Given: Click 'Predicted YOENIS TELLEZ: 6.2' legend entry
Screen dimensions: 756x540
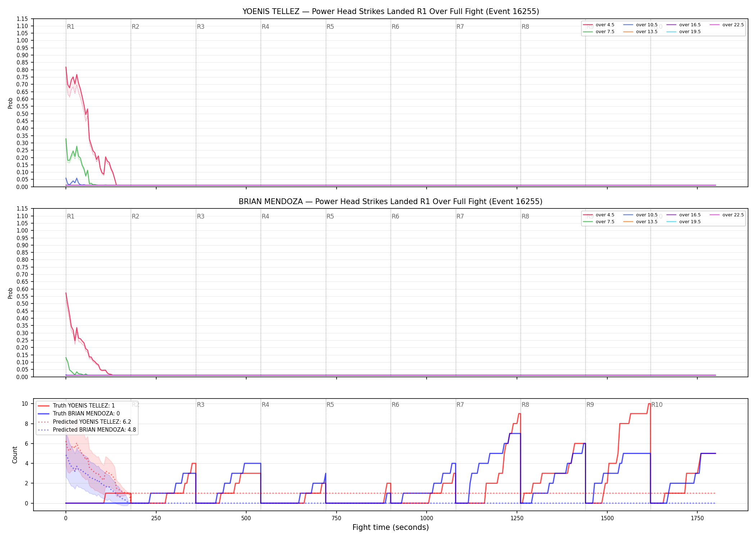Looking at the screenshot, I should (85, 422).
